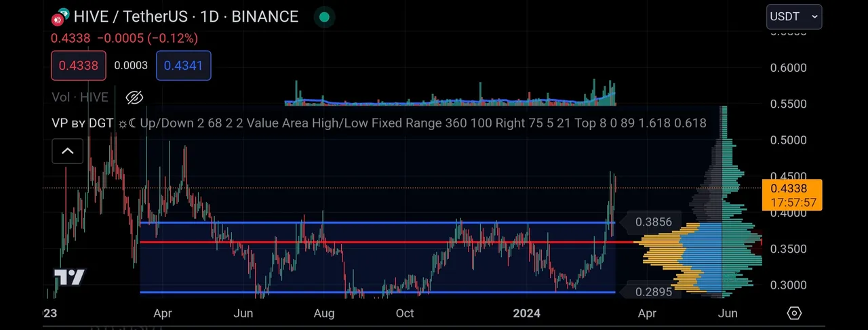Click the 0.3856 value area high label
The height and width of the screenshot is (330, 868).
[x=653, y=222]
